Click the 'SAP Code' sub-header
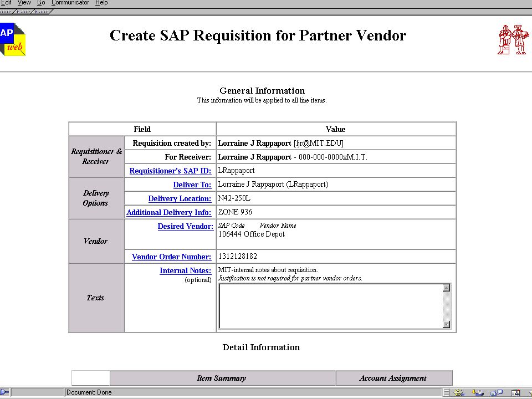 click(232, 226)
